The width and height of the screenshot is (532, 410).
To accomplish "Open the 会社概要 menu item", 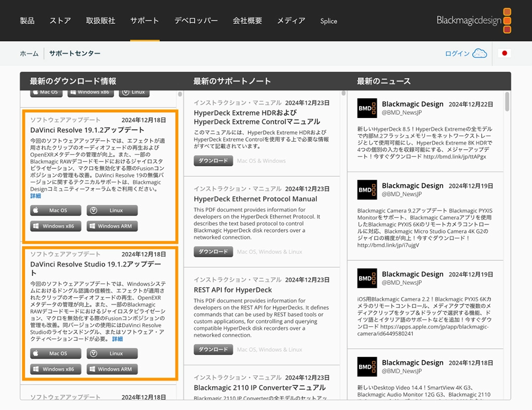I will pyautogui.click(x=247, y=21).
